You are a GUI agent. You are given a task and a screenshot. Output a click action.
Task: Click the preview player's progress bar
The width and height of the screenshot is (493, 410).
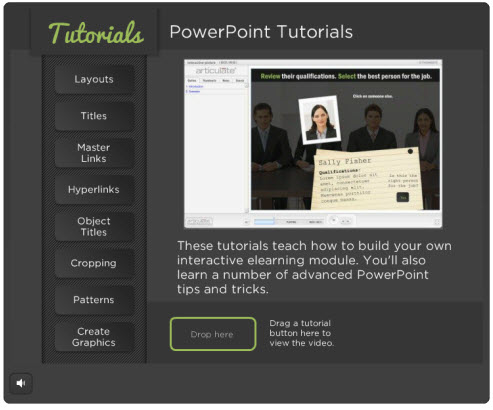click(x=288, y=221)
